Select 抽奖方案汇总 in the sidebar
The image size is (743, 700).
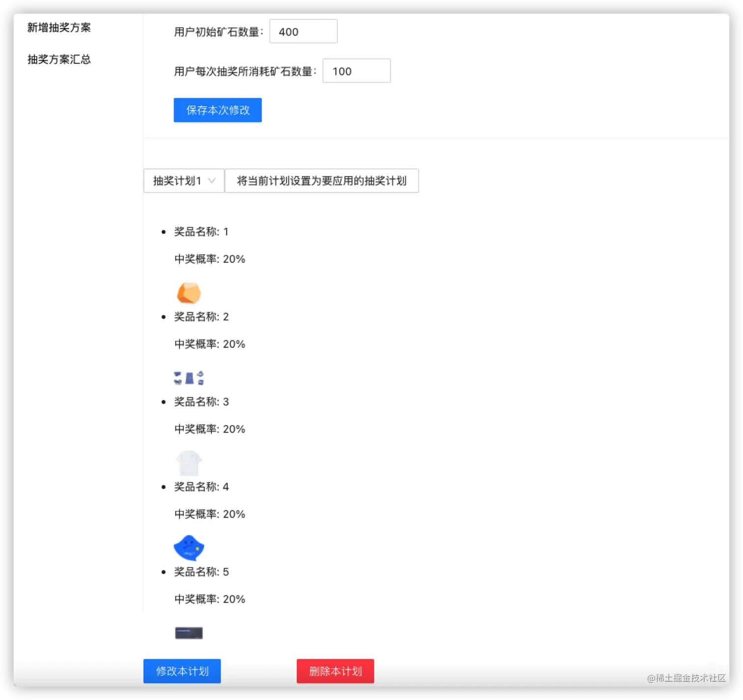click(58, 59)
